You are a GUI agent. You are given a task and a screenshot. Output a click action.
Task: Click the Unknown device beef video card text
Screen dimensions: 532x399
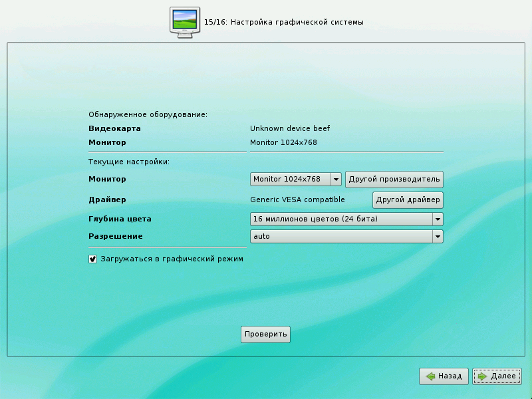[290, 128]
